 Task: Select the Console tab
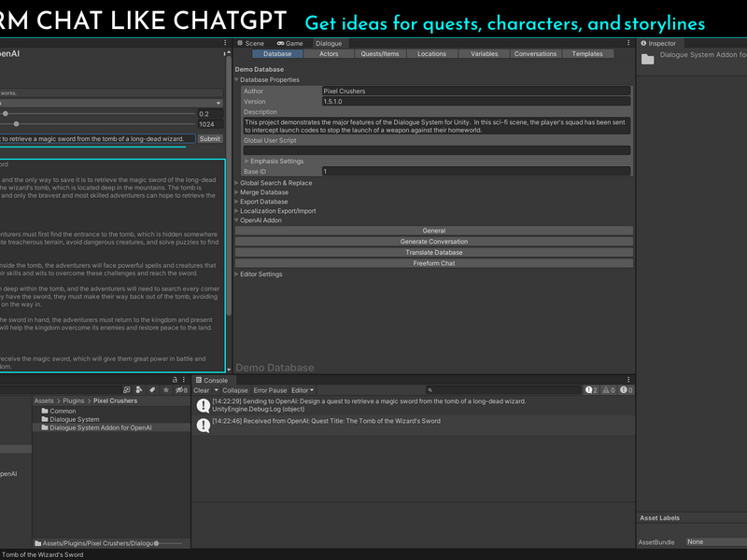[212, 380]
